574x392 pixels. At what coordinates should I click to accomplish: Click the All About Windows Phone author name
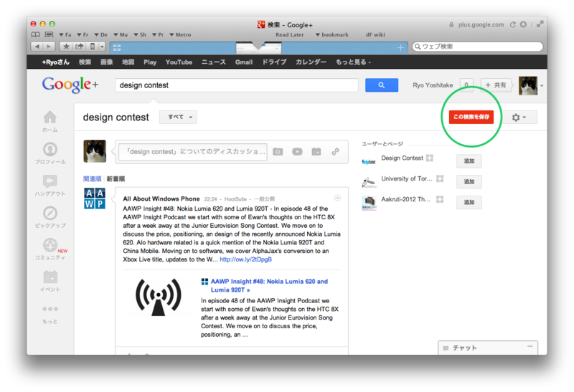point(161,199)
